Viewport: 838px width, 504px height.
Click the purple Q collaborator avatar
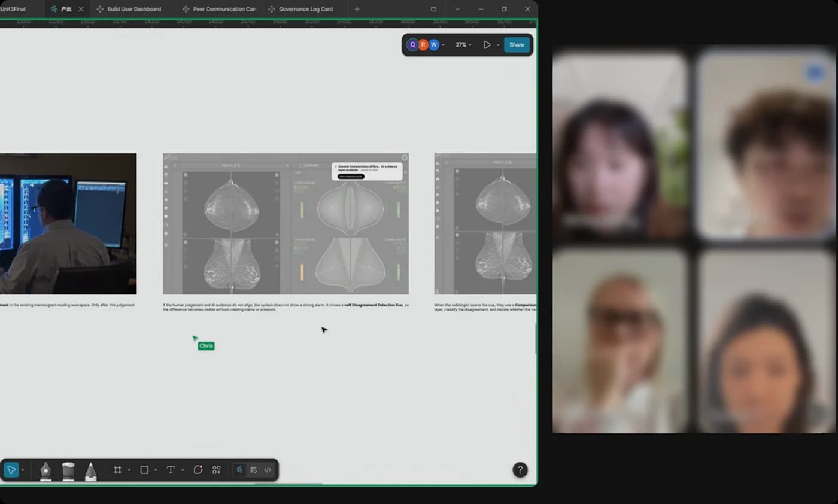coord(412,45)
